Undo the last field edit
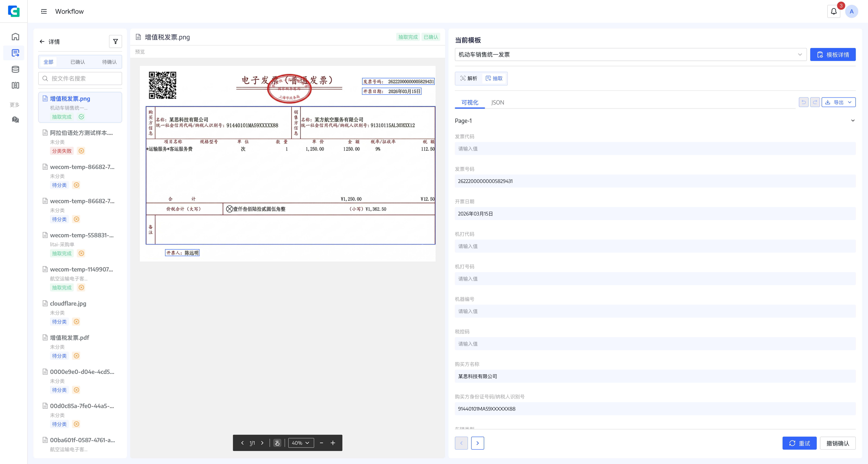This screenshot has height=464, width=868. pyautogui.click(x=804, y=102)
